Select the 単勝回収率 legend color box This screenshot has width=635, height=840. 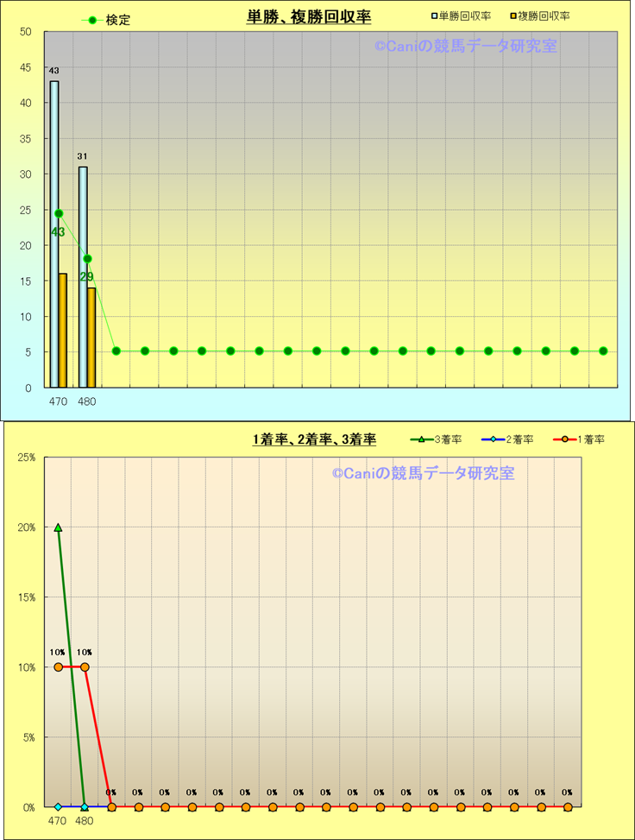(434, 16)
